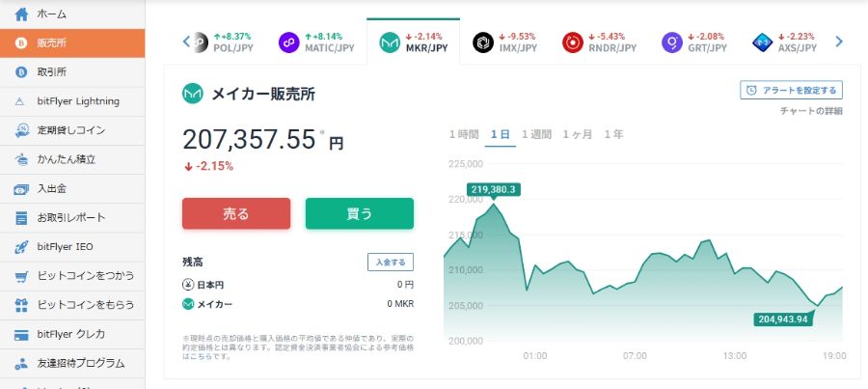Image resolution: width=868 pixels, height=389 pixels.
Task: Set chart range to 1週間
Action: pyautogui.click(x=536, y=134)
